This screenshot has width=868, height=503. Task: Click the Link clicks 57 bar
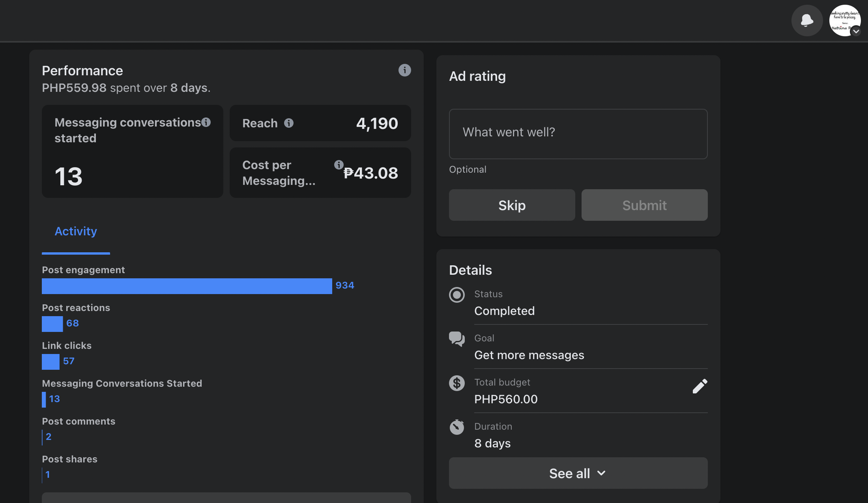coord(51,361)
